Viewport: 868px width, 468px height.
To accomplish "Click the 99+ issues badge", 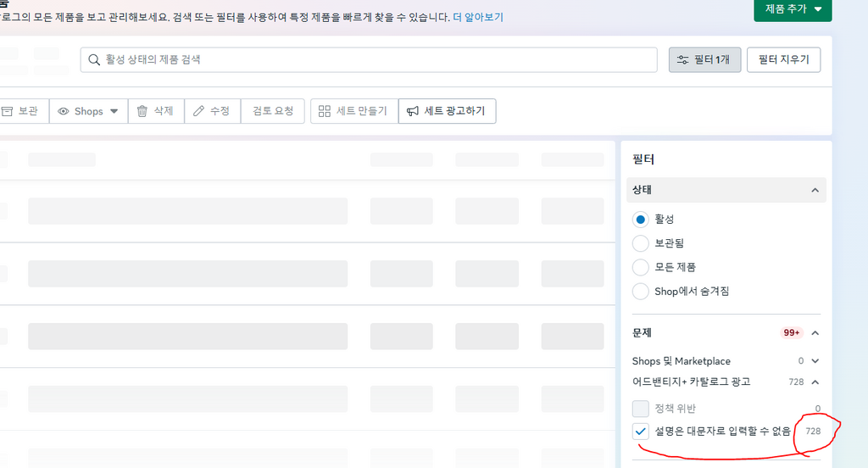I will 791,333.
